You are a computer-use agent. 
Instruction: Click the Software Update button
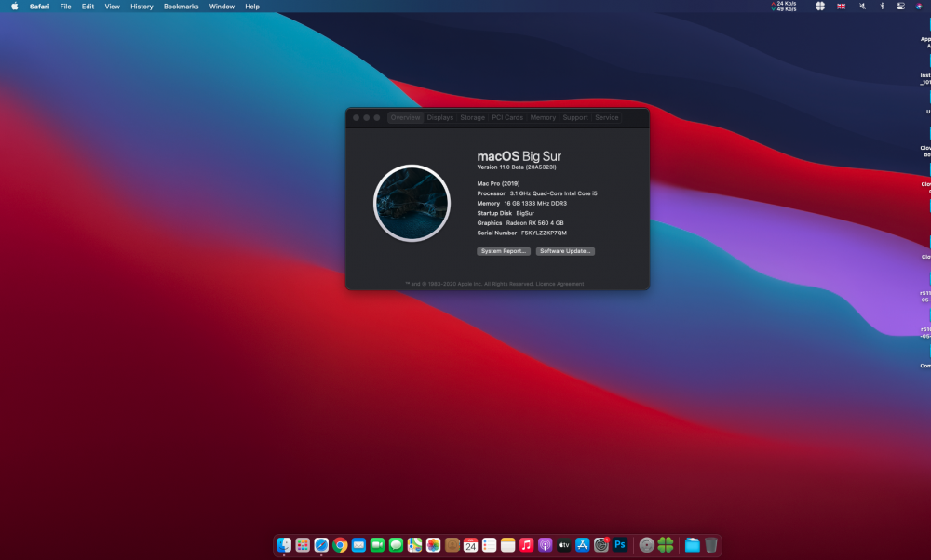pos(565,251)
